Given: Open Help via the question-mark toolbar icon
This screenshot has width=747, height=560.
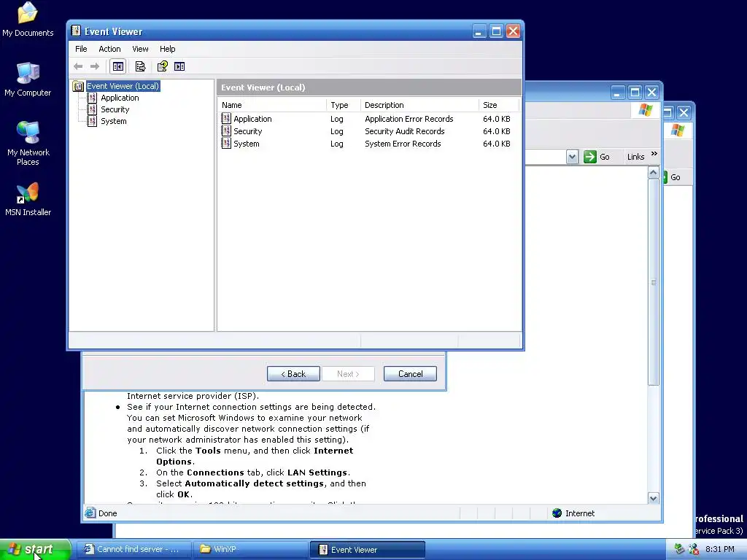Looking at the screenshot, I should click(x=163, y=66).
